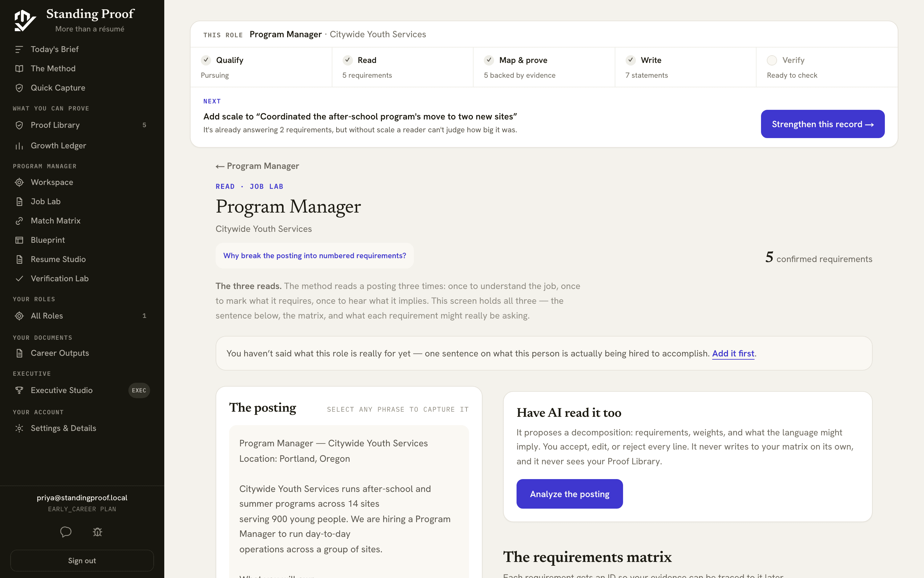Click EARLY_CAREER PLAN label
Image resolution: width=924 pixels, height=578 pixels.
pyautogui.click(x=82, y=509)
